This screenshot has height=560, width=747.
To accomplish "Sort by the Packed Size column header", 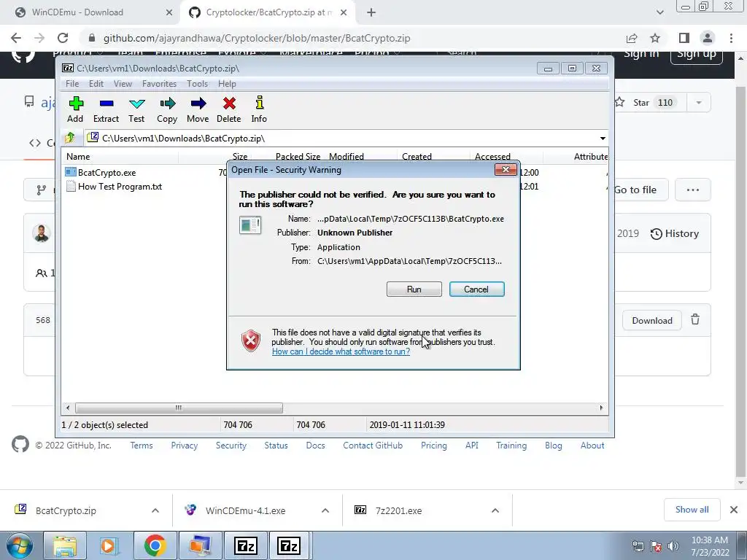I will click(x=298, y=157).
